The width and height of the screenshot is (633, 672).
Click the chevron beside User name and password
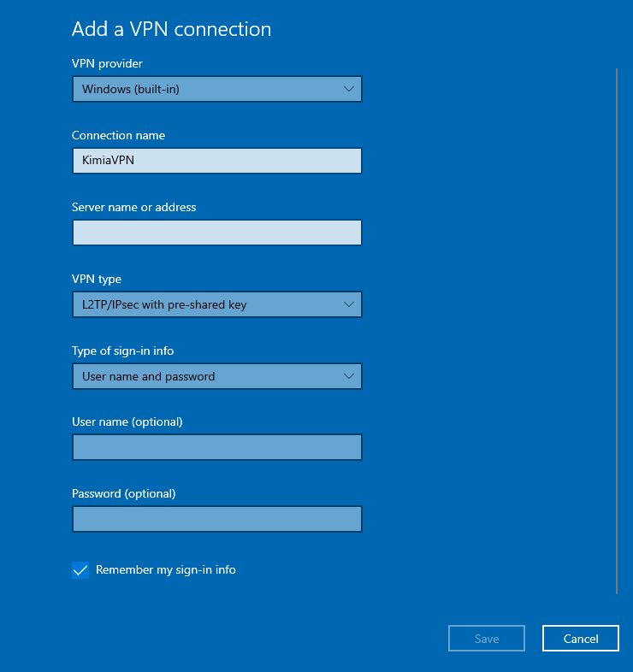348,376
